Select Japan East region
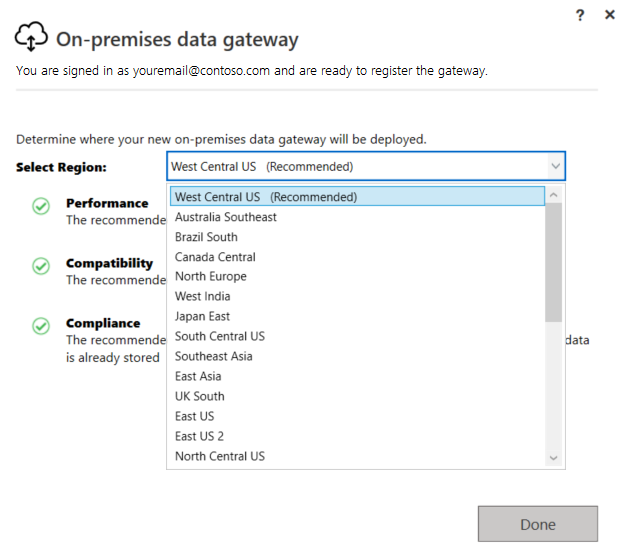 pos(202,316)
